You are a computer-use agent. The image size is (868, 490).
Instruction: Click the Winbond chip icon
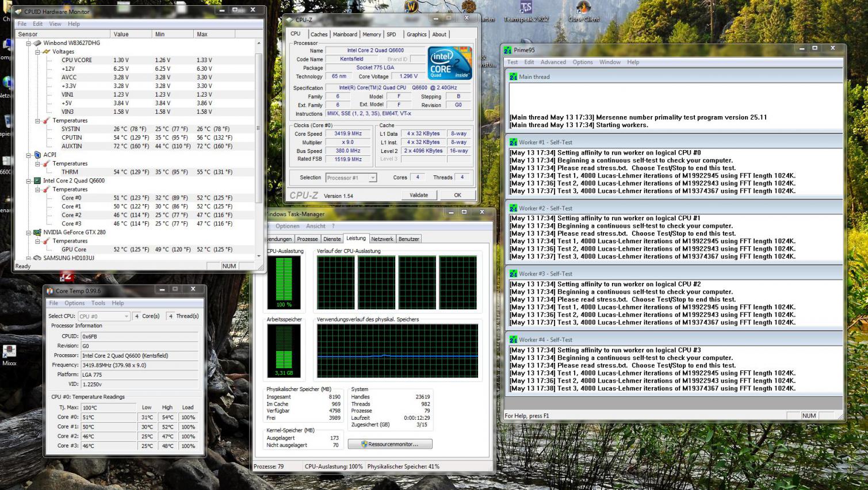[37, 43]
